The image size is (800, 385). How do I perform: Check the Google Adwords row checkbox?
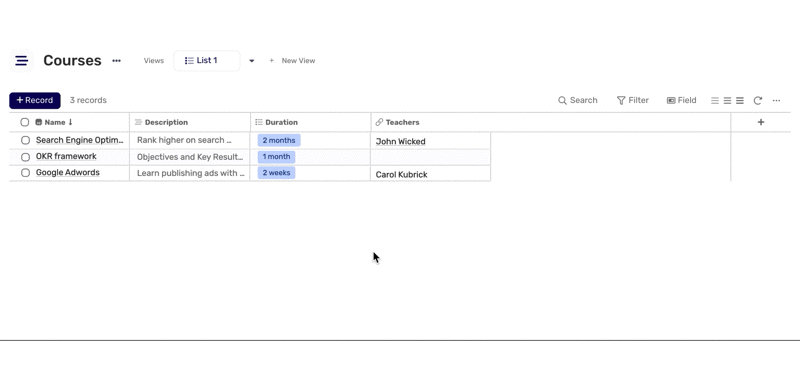(25, 173)
